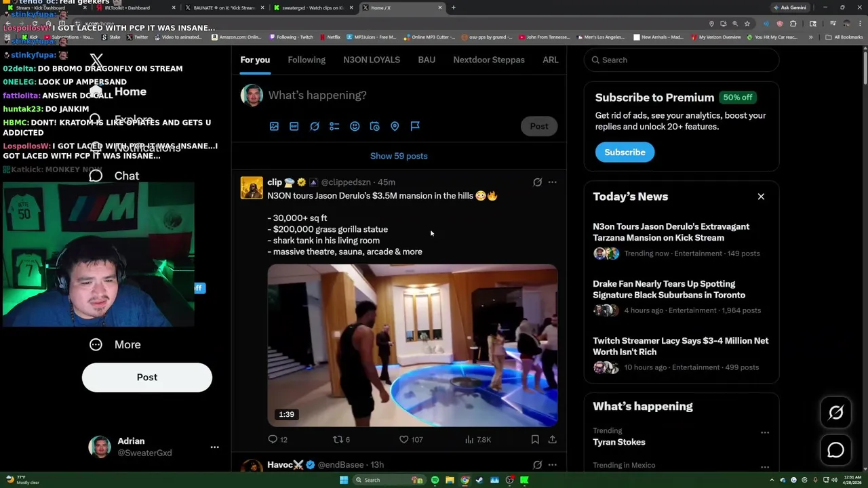This screenshot has height=488, width=868.
Task: Share the clip post
Action: coord(553,439)
